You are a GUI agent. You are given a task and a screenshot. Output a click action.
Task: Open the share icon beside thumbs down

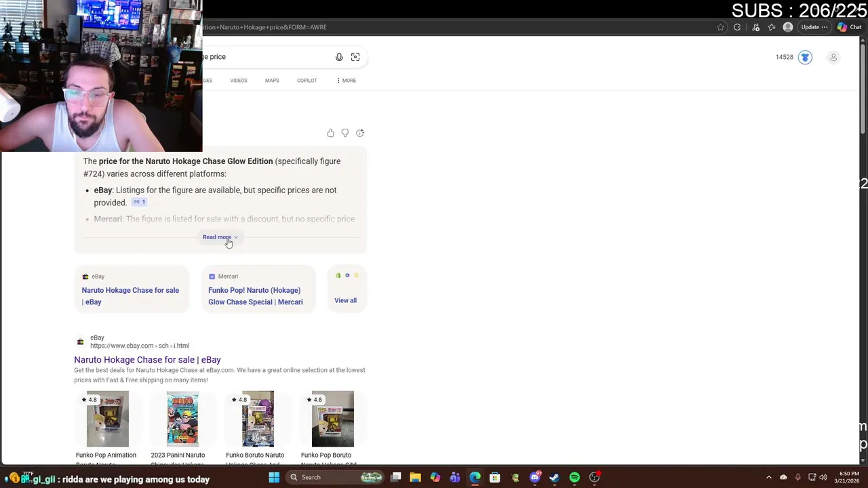click(360, 133)
